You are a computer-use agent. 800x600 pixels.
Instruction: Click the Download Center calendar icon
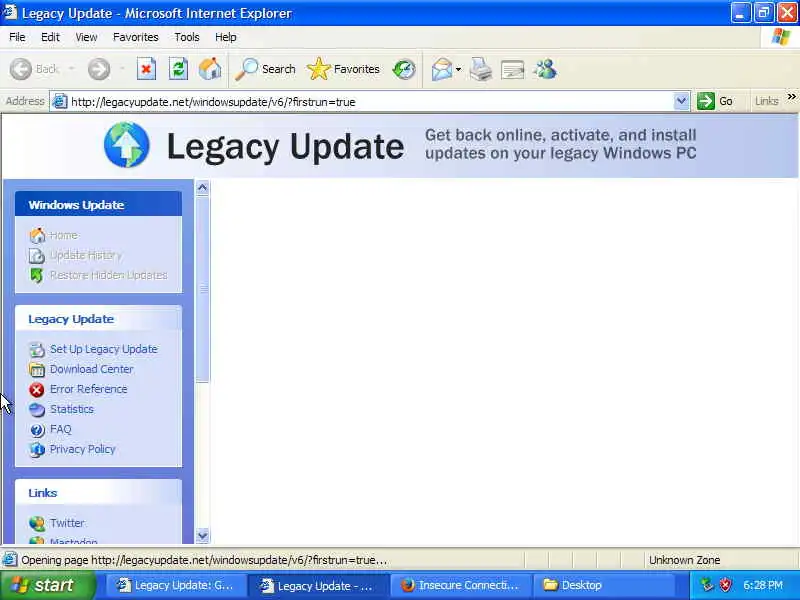click(x=37, y=369)
